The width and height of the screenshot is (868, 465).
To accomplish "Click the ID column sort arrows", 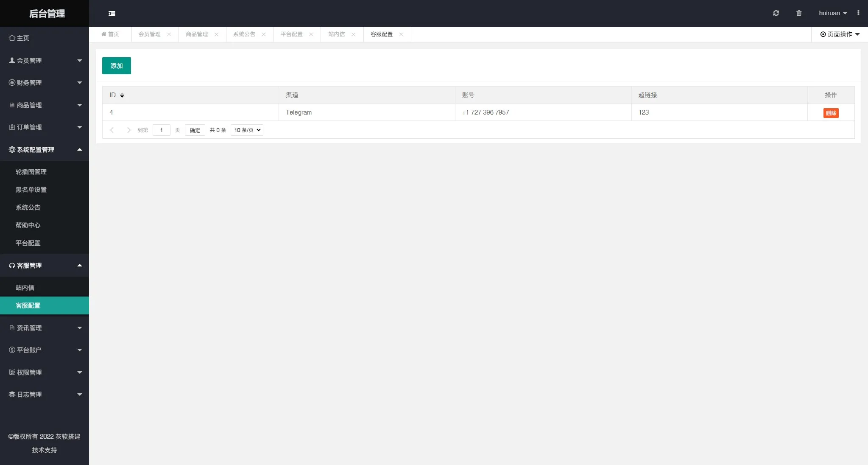I will click(122, 95).
